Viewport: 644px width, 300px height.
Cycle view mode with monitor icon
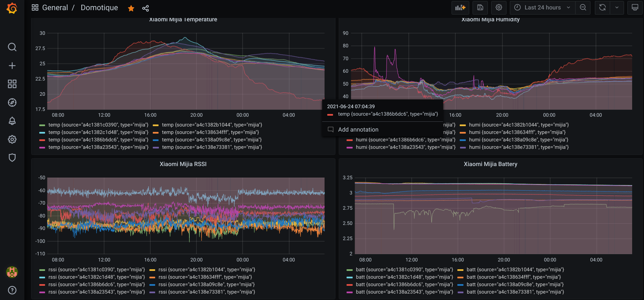pyautogui.click(x=635, y=7)
